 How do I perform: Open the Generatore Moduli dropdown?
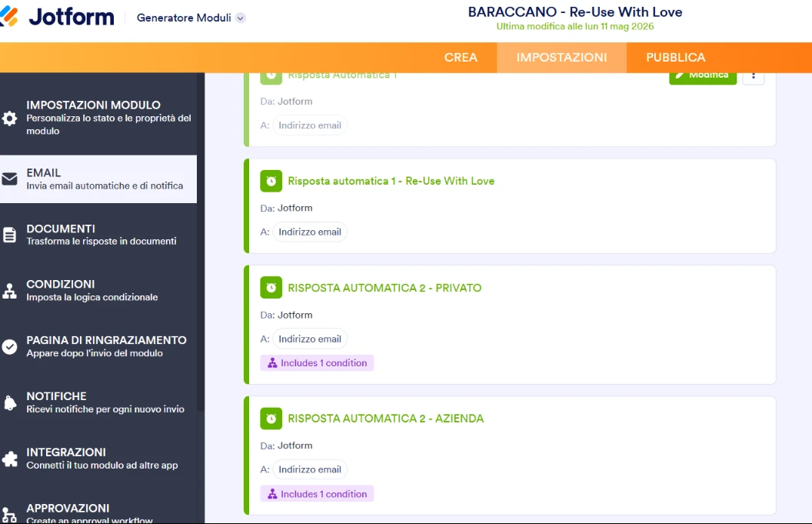(x=191, y=18)
